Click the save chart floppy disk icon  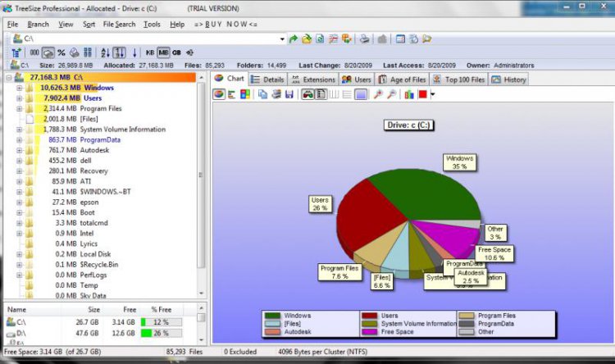pyautogui.click(x=289, y=94)
